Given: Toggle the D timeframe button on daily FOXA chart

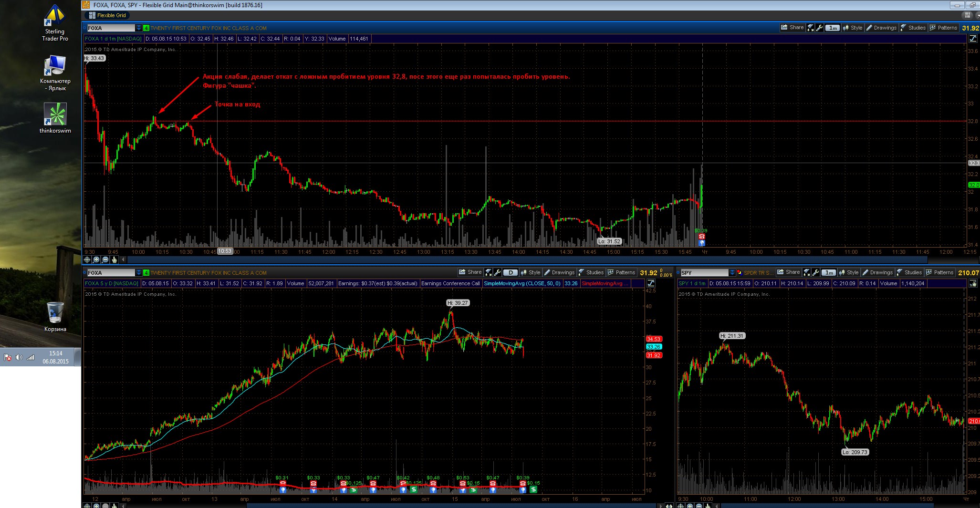Looking at the screenshot, I should [510, 272].
